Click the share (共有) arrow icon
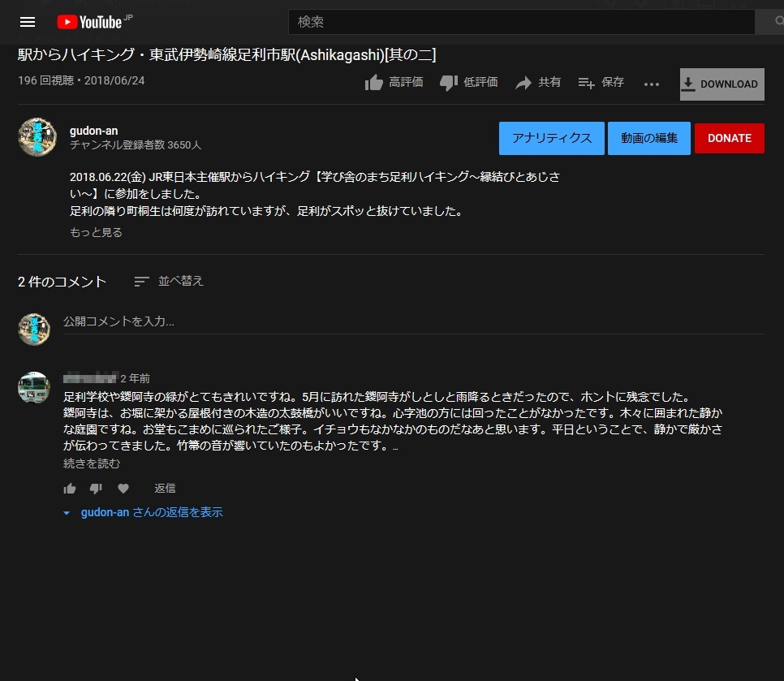Image resolution: width=784 pixels, height=681 pixels. tap(523, 83)
